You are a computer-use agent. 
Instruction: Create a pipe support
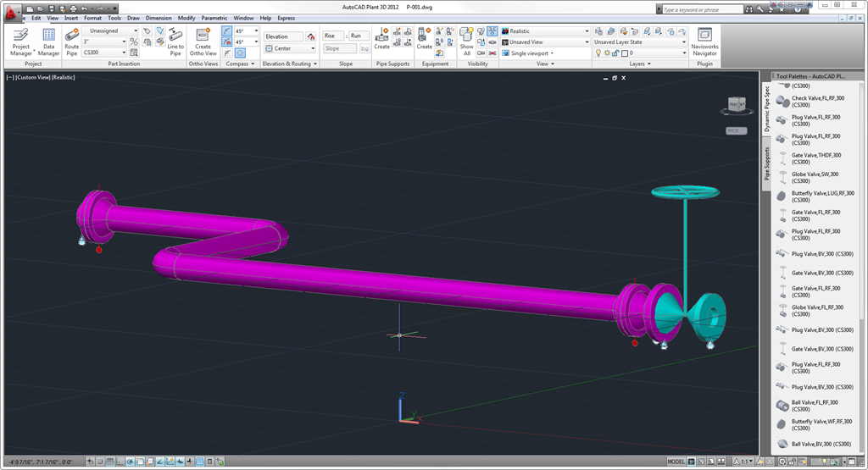tap(382, 39)
